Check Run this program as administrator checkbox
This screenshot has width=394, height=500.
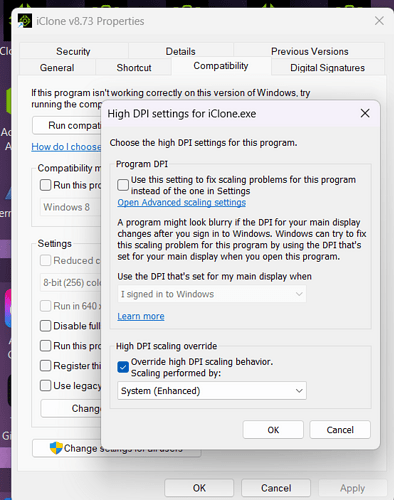(x=45, y=346)
